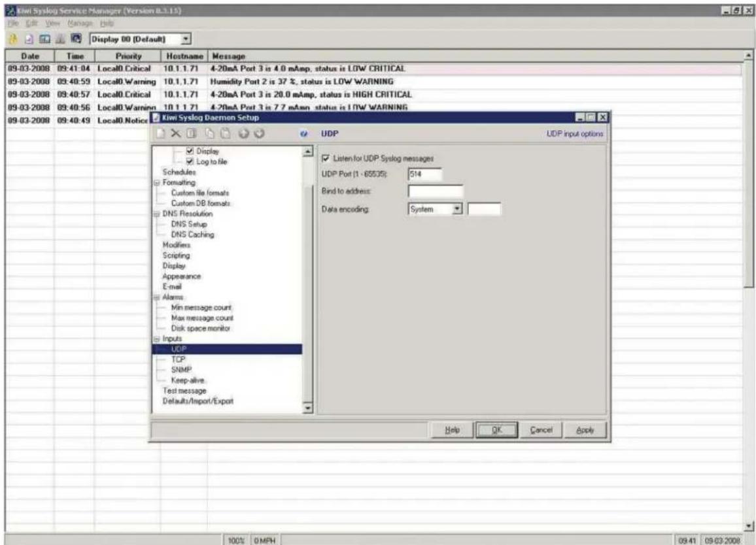Image resolution: width=756 pixels, height=545 pixels.
Task: Select Max message count tree item
Action: coord(202,318)
